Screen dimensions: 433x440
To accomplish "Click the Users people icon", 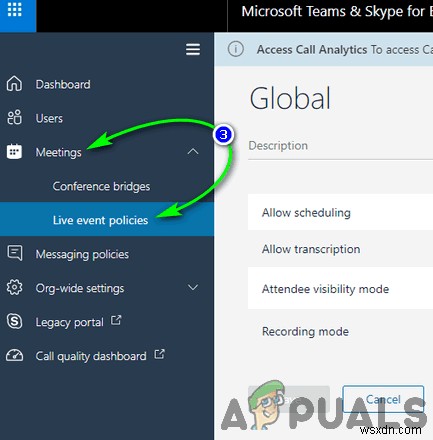I will point(14,118).
